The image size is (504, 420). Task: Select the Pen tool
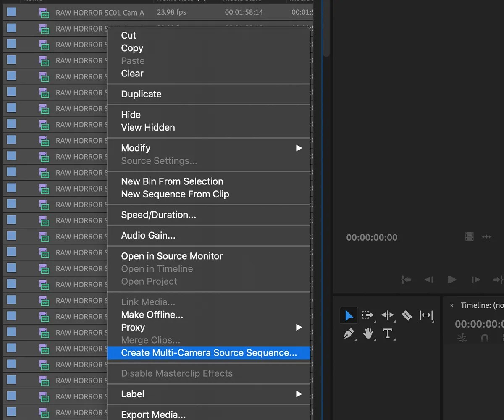pos(349,334)
